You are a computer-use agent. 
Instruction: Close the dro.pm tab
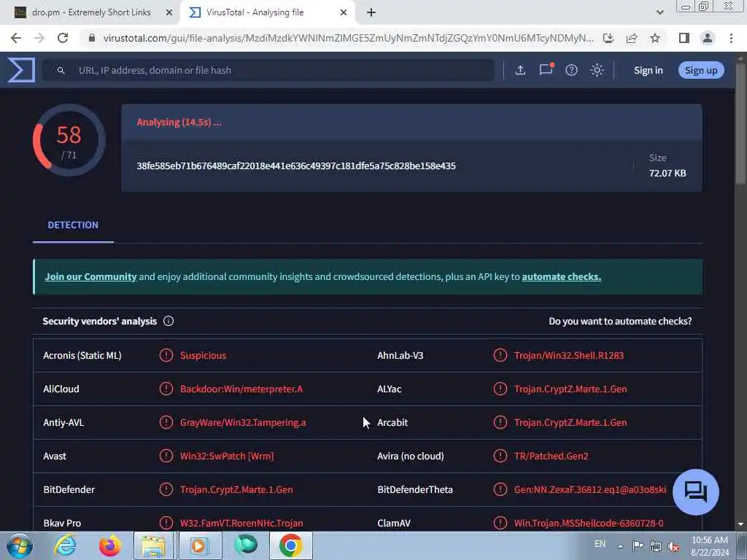(x=169, y=13)
